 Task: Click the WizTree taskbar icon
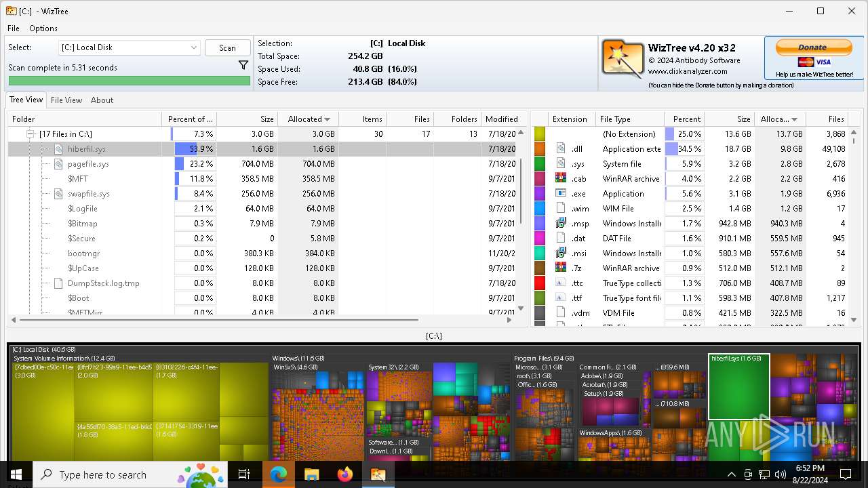tap(378, 474)
